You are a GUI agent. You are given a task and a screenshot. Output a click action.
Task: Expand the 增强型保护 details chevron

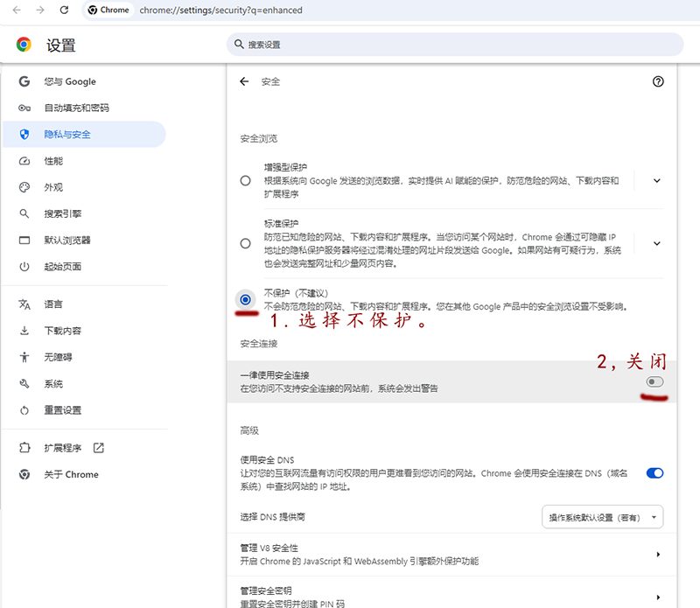pos(657,181)
